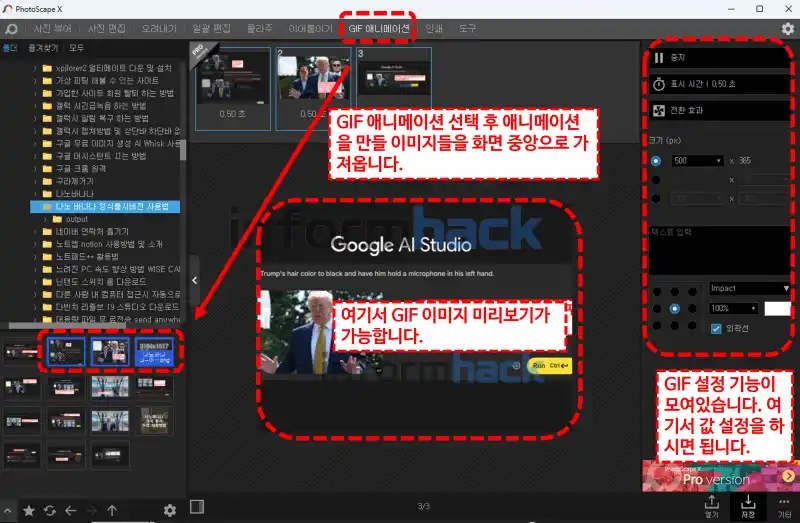Select the top-left text position radio button

(x=657, y=292)
